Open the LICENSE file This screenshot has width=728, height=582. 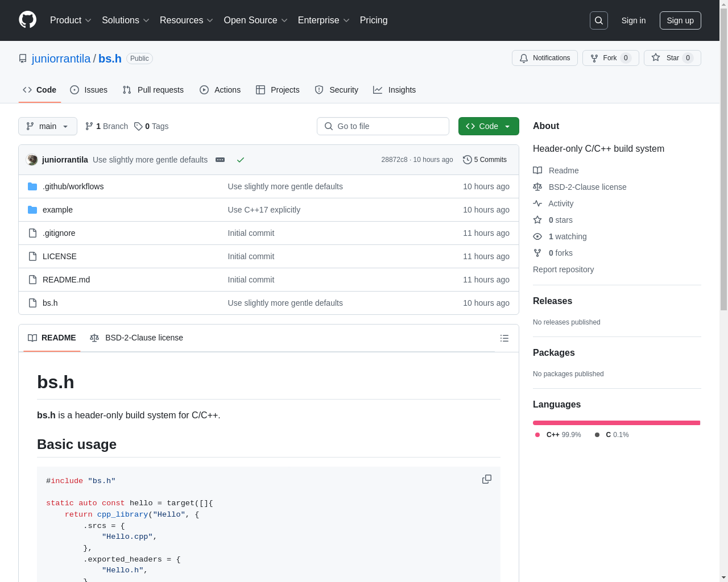tap(59, 256)
